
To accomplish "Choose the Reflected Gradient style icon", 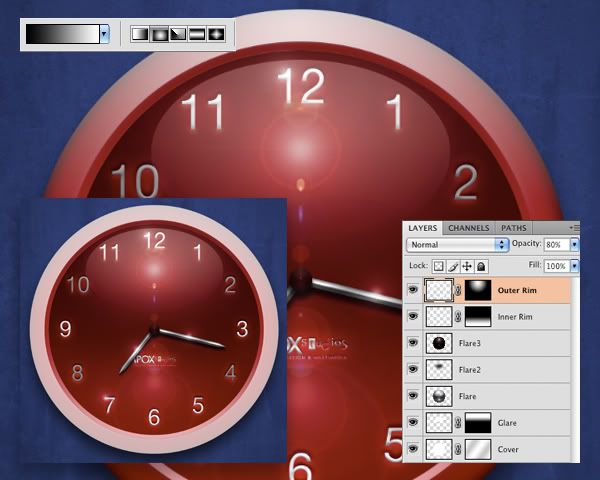I will point(197,34).
